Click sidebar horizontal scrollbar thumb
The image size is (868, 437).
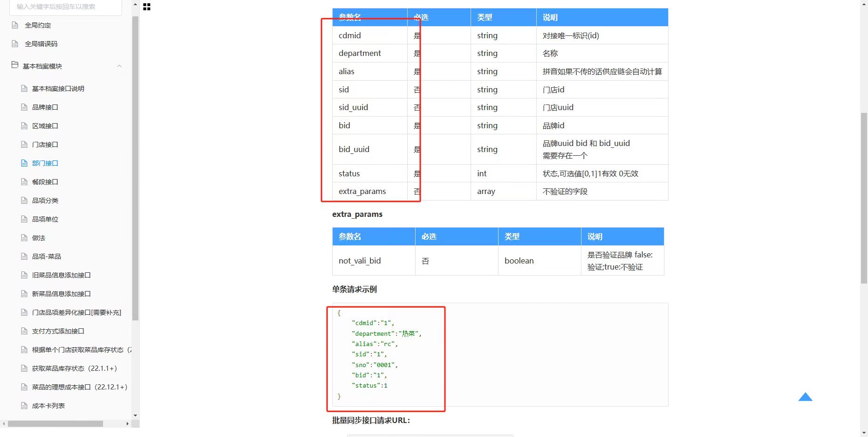point(55,424)
